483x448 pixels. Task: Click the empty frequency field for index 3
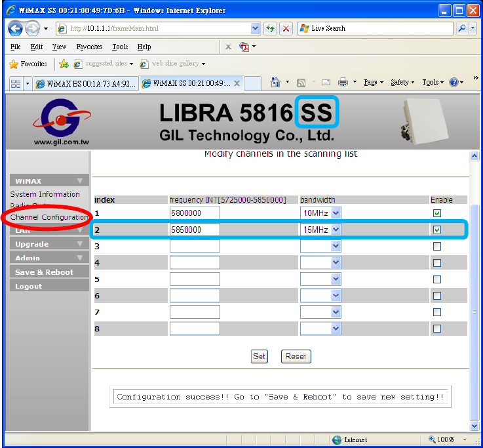[x=195, y=246]
